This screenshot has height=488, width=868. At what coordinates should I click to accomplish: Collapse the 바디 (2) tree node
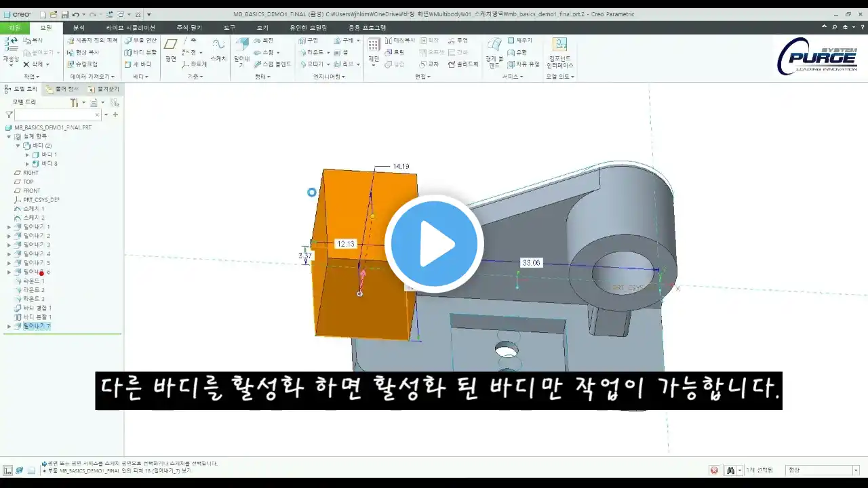pyautogui.click(x=18, y=146)
